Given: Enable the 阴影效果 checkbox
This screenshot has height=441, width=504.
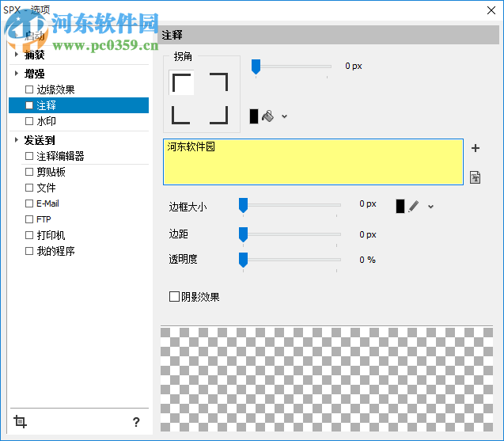Looking at the screenshot, I should click(174, 297).
